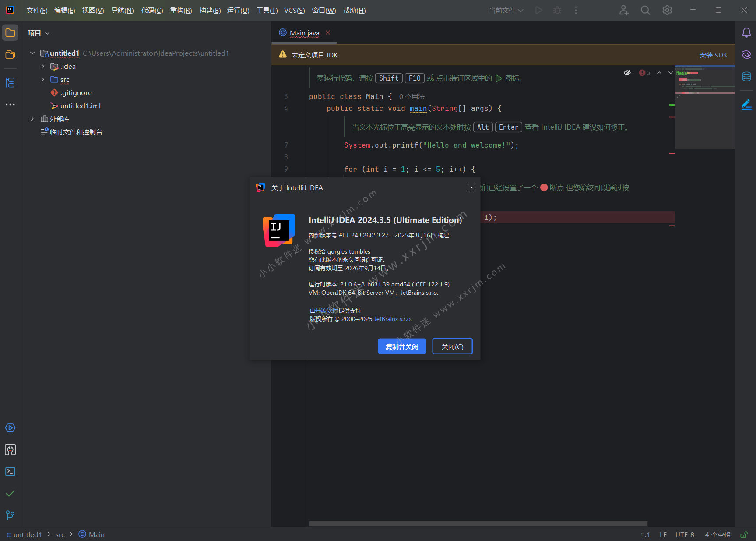
Task: Click line 7 in the editor gutter
Action: click(x=286, y=145)
